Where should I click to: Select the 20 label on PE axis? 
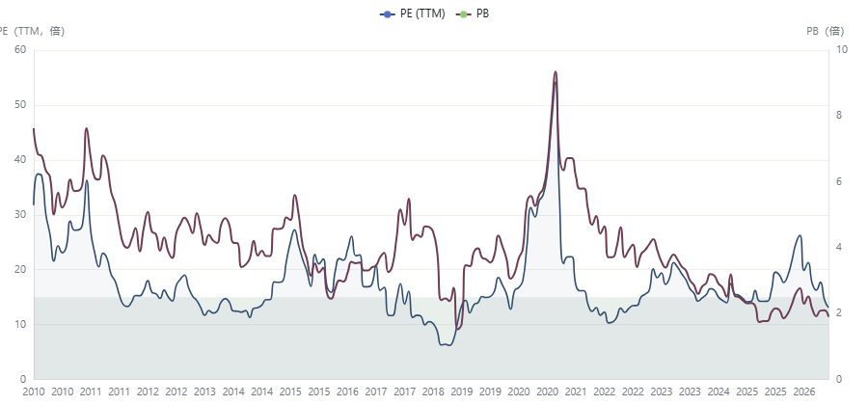coord(21,269)
